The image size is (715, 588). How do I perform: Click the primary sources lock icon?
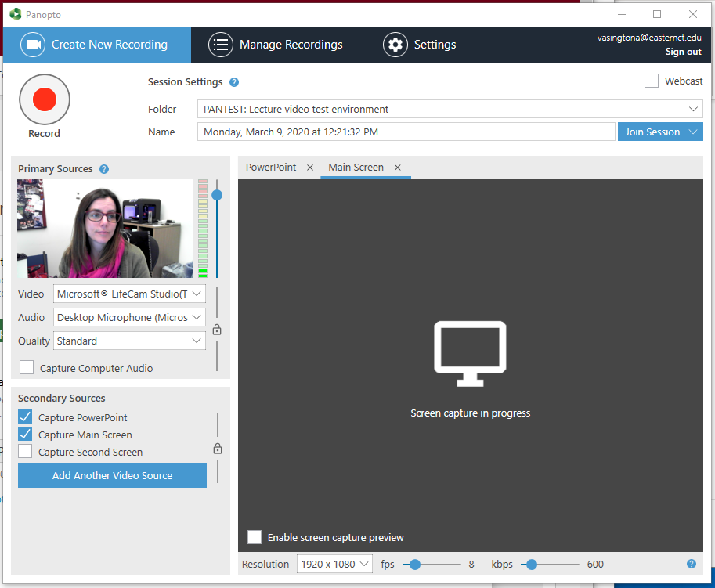(217, 330)
